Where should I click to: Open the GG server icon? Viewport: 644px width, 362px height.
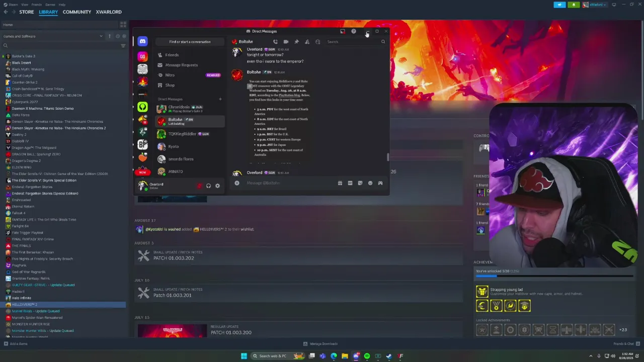[142, 56]
